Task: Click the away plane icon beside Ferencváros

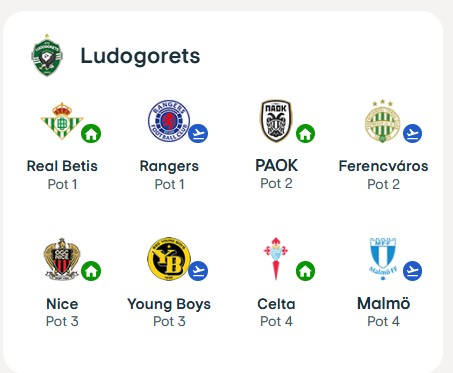Action: point(412,133)
